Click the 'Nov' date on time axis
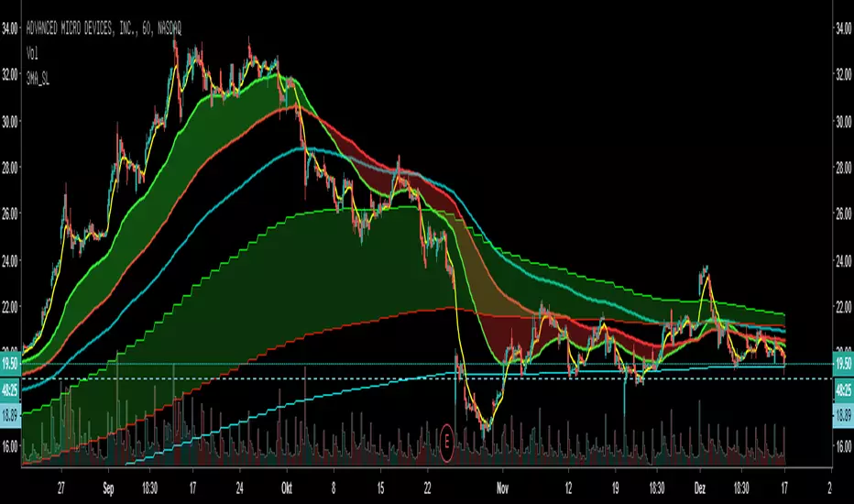 502,488
